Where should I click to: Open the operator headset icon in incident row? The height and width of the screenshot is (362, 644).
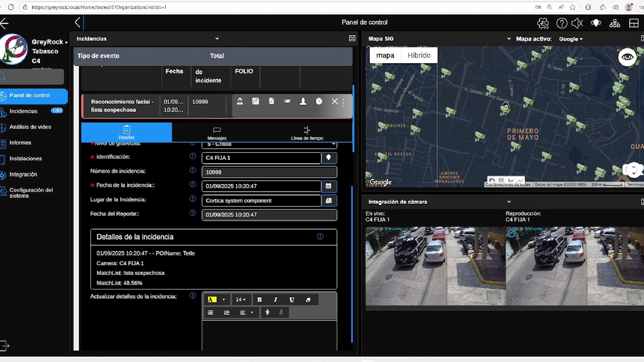(x=240, y=101)
